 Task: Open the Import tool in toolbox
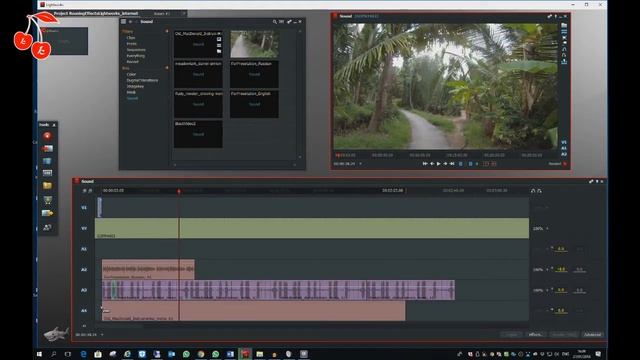click(x=47, y=149)
